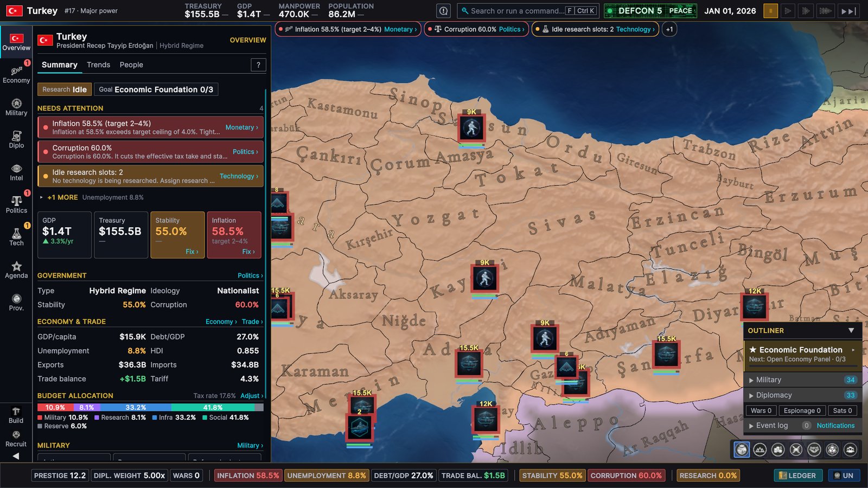This screenshot has width=868, height=488.
Task: Set game speed to triple fast-forward
Action: [x=825, y=11]
